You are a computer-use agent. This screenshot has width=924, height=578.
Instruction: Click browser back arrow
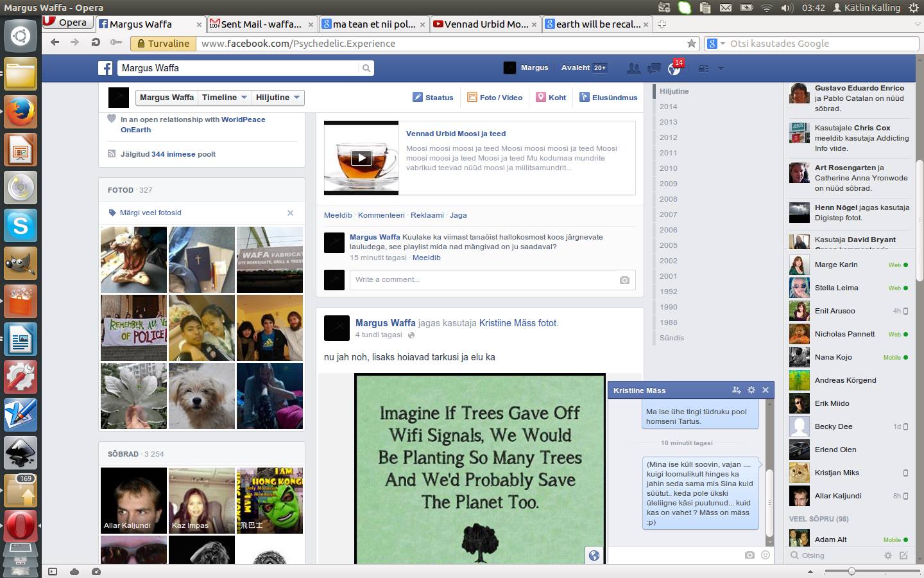coord(55,42)
